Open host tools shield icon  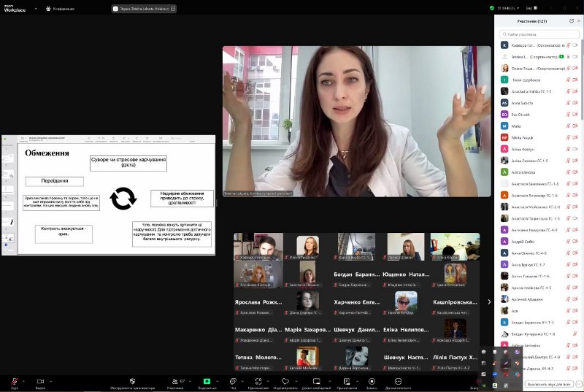pyautogui.click(x=132, y=381)
